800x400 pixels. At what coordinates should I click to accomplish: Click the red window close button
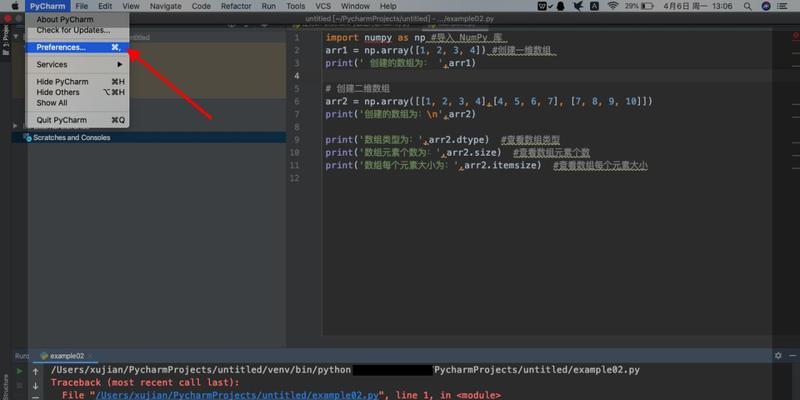7,18
